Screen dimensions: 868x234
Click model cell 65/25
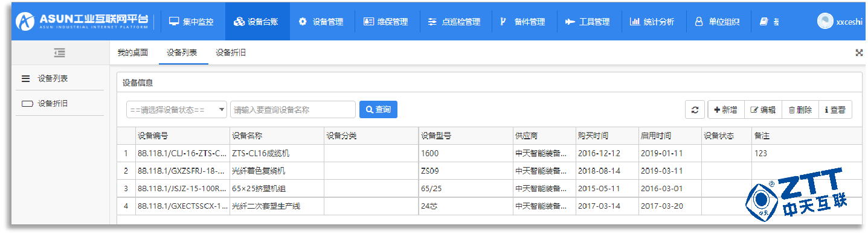tap(465, 188)
